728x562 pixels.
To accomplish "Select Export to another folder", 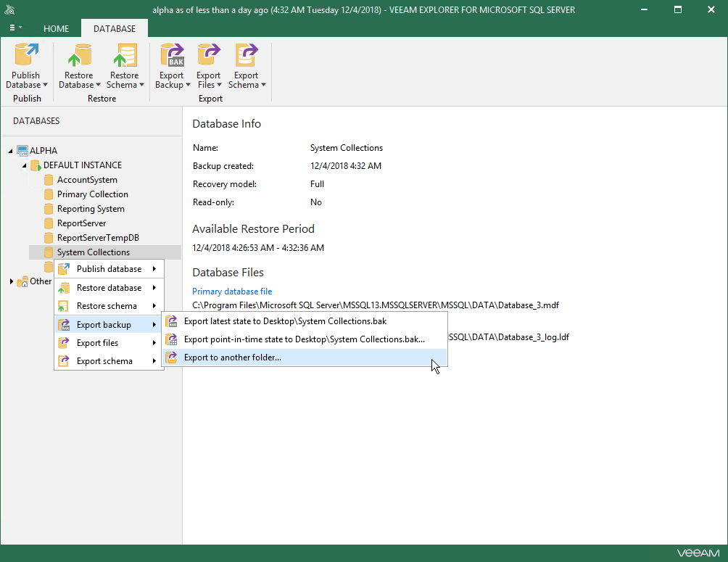I will click(x=305, y=358).
